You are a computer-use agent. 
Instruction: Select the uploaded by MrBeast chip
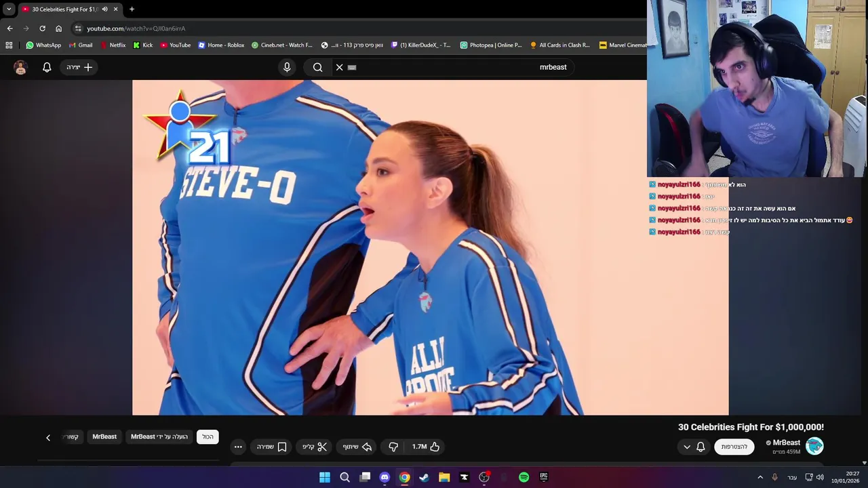(x=159, y=436)
